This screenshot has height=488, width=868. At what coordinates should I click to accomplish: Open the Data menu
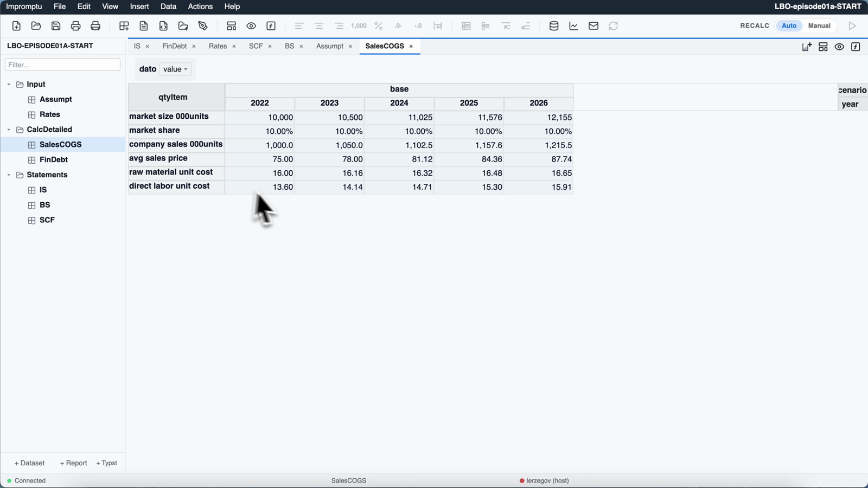[168, 7]
